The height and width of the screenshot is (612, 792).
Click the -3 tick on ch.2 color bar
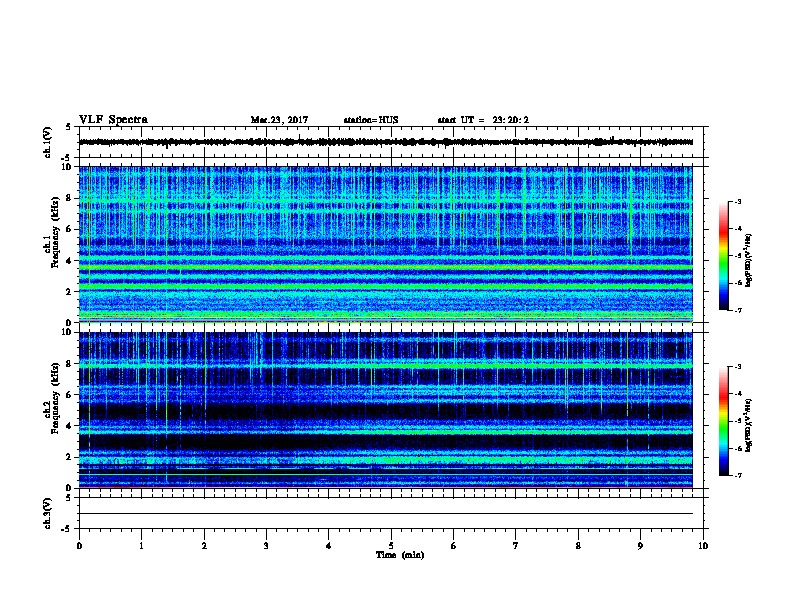pyautogui.click(x=738, y=367)
